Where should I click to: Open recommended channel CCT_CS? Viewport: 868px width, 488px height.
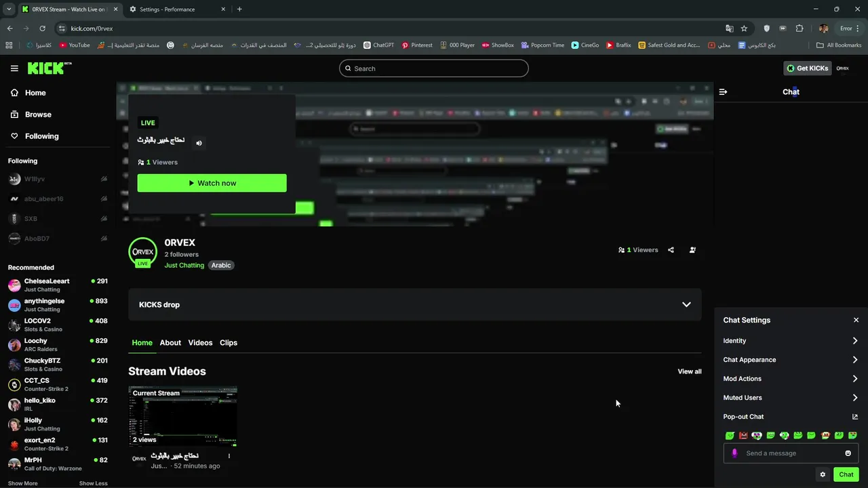tap(58, 384)
